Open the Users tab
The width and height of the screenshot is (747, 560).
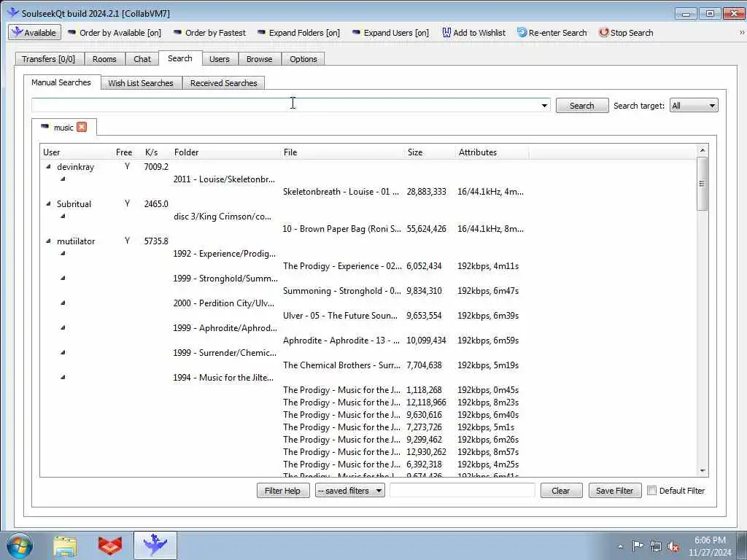pos(219,59)
